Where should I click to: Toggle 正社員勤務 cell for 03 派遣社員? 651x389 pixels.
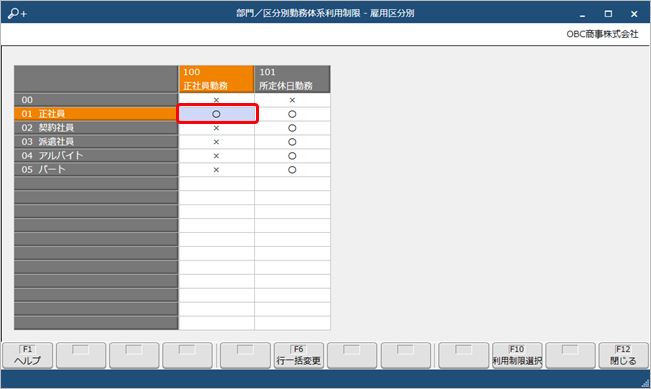click(216, 142)
